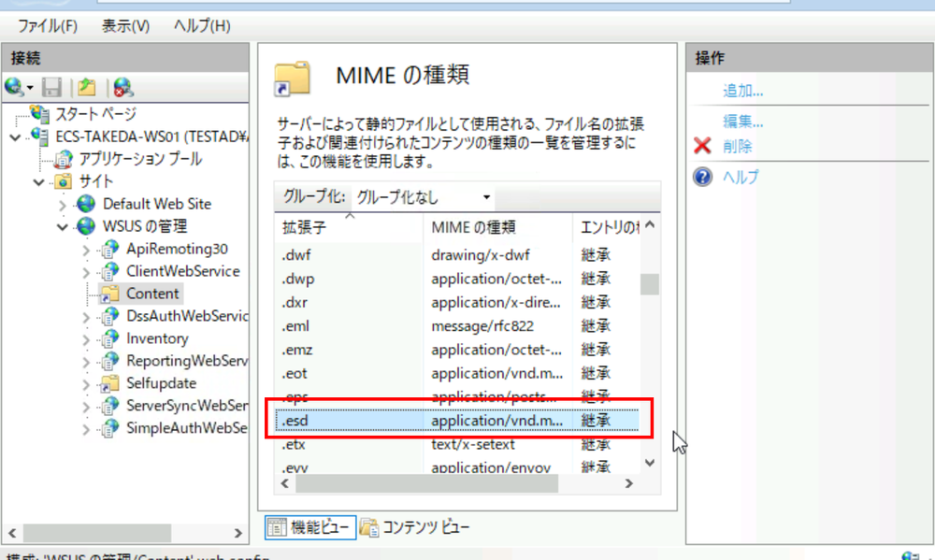Expand the Selfupdate node
This screenshot has height=560, width=935.
click(86, 384)
